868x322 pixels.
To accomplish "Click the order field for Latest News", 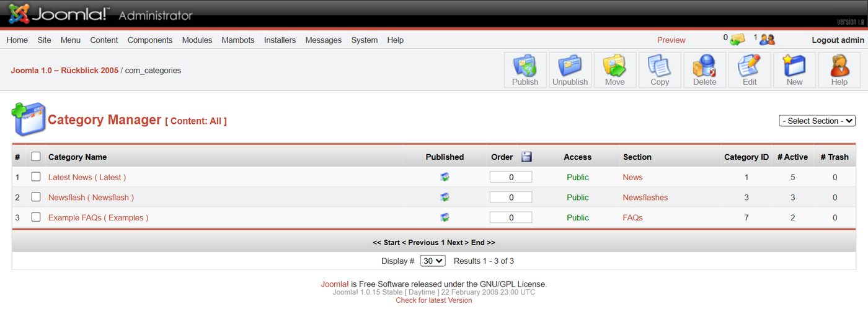I will point(511,177).
